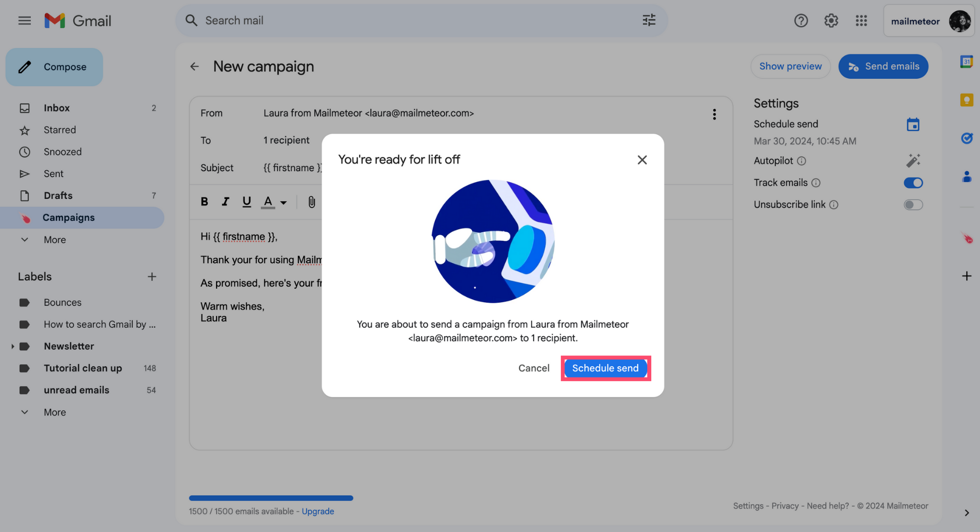980x532 pixels.
Task: Open the Google apps grid
Action: coord(861,21)
